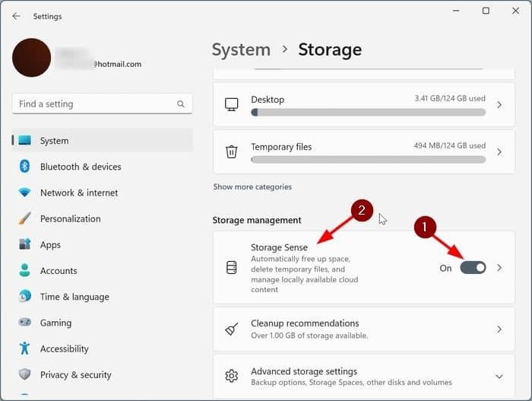532x401 pixels.
Task: Click the Storage Sense description text
Action: [x=304, y=274]
